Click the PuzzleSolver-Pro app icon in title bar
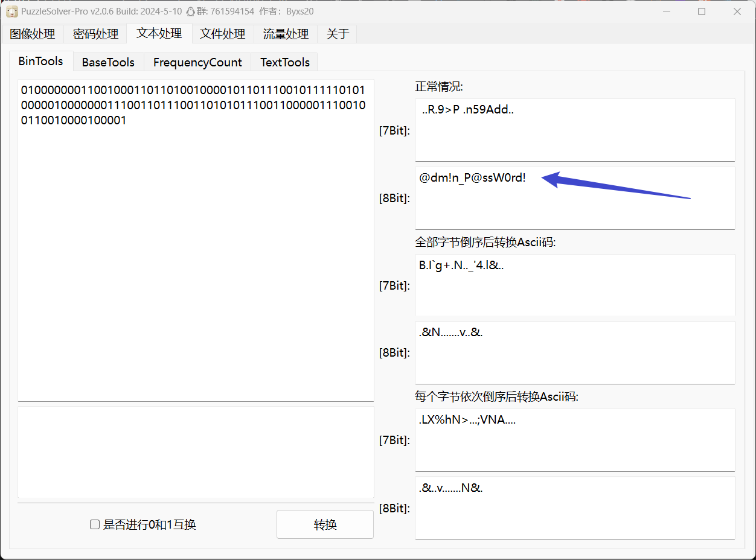This screenshot has width=756, height=560. [11, 11]
